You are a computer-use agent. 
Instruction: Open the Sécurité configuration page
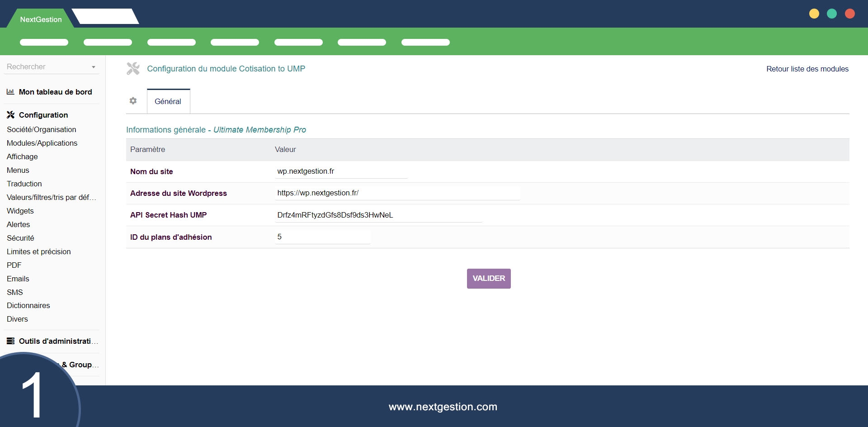coord(20,238)
